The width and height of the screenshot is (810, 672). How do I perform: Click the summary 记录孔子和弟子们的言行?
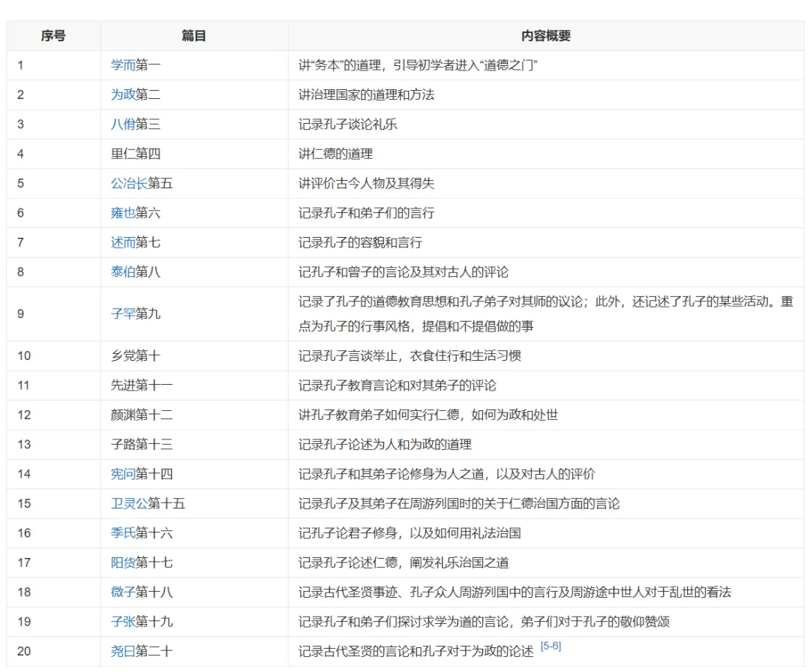click(x=366, y=213)
